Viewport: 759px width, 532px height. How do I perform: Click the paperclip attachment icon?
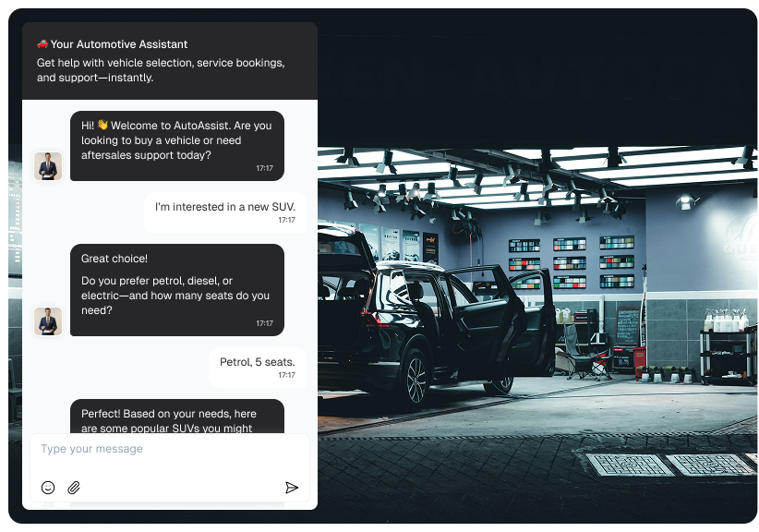tap(74, 487)
